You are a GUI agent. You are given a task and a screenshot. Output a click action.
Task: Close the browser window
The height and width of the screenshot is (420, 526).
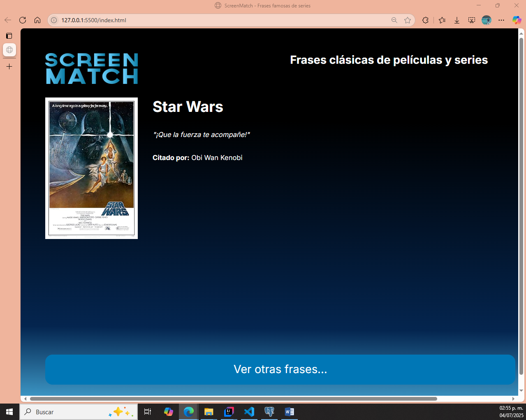pos(517,5)
